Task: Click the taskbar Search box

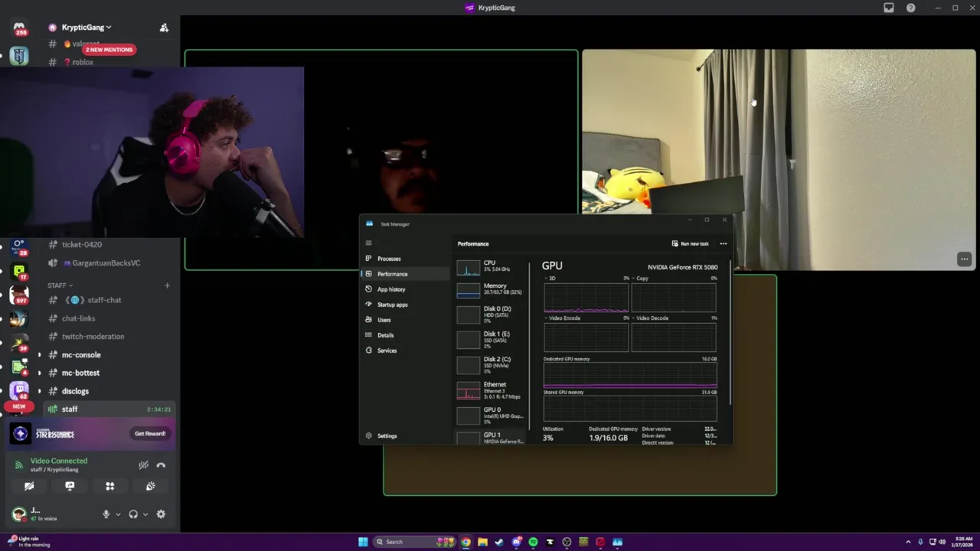Action: tap(413, 542)
